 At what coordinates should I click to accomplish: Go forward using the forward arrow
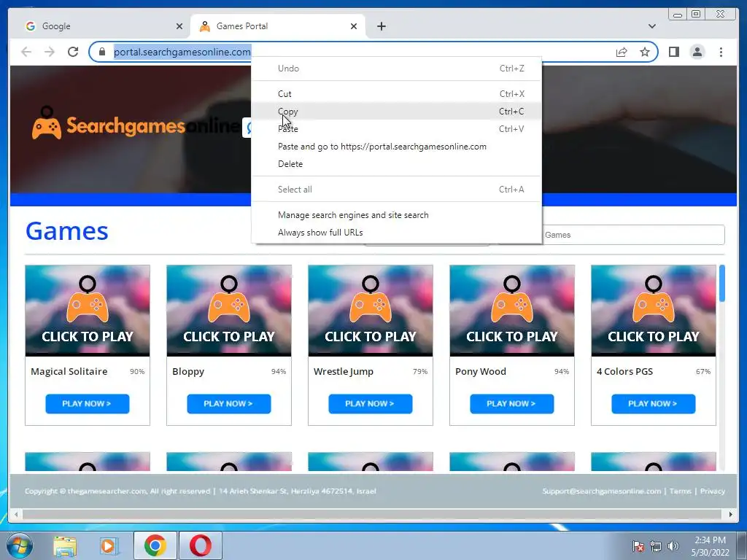(50, 52)
